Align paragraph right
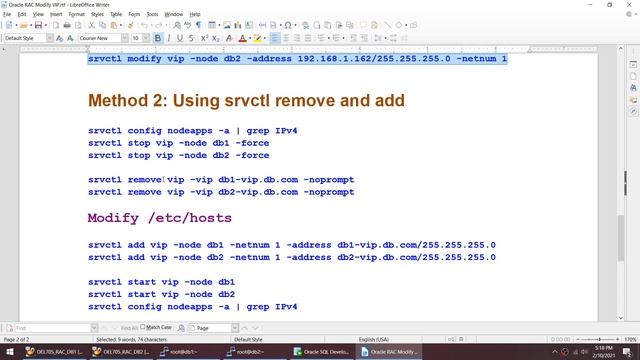The image size is (640, 360). 297,38
